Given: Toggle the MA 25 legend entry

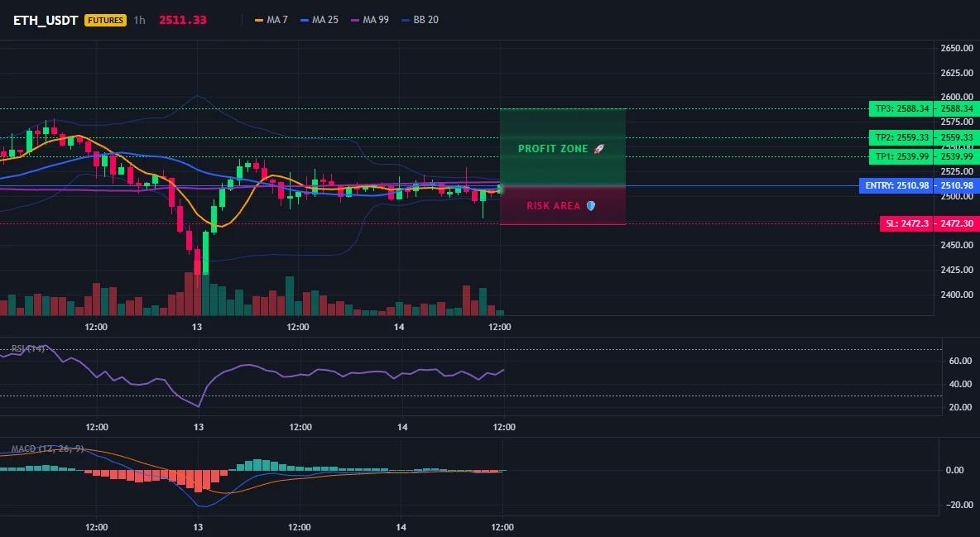Looking at the screenshot, I should point(319,20).
